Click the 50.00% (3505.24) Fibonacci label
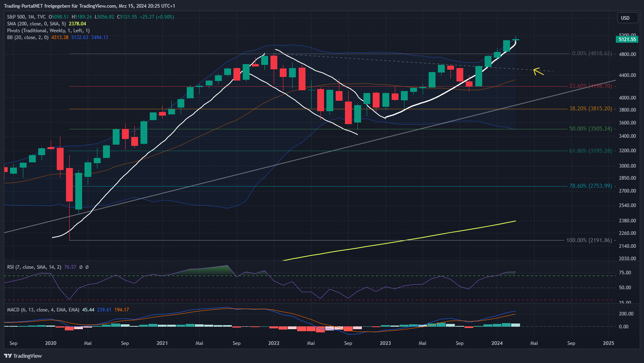644x363 pixels. pos(590,129)
